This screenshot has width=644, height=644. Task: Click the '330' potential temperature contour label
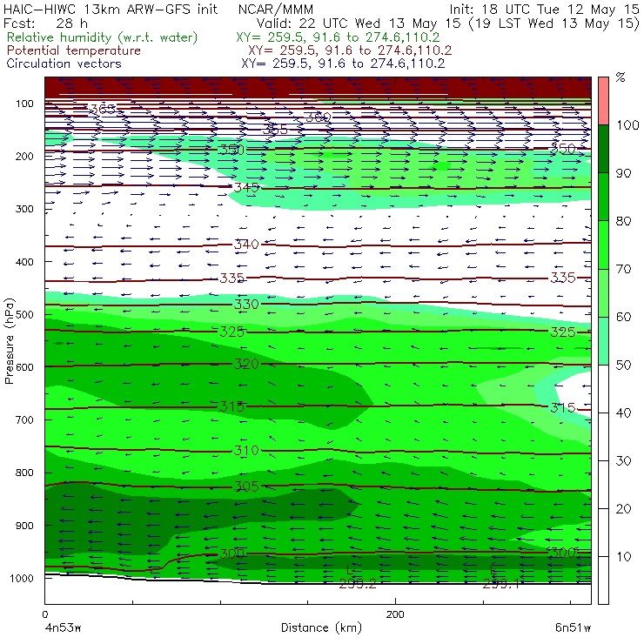click(246, 305)
